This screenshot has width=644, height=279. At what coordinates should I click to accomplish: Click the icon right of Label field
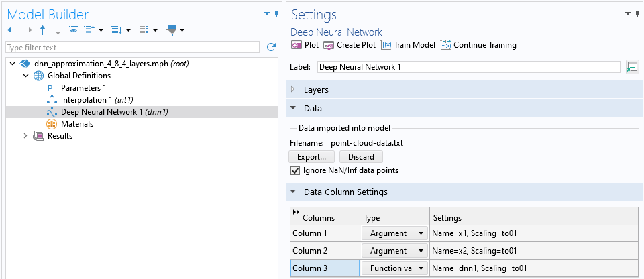point(631,66)
